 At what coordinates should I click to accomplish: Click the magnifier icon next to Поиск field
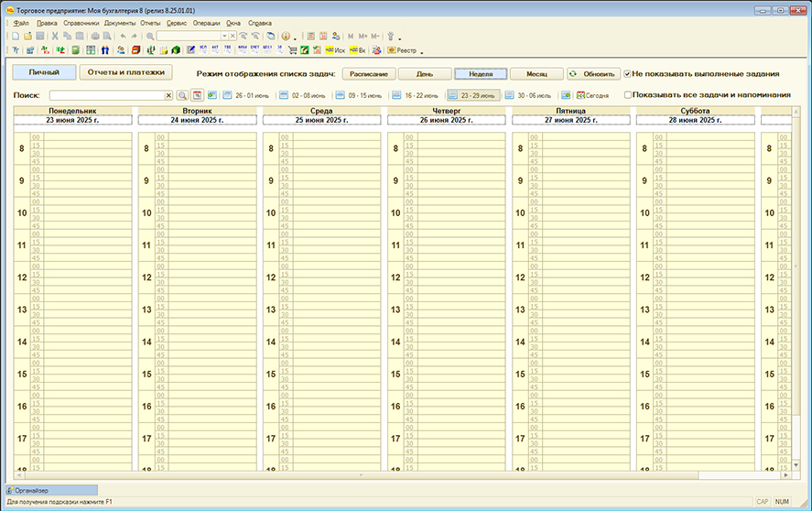pos(182,95)
